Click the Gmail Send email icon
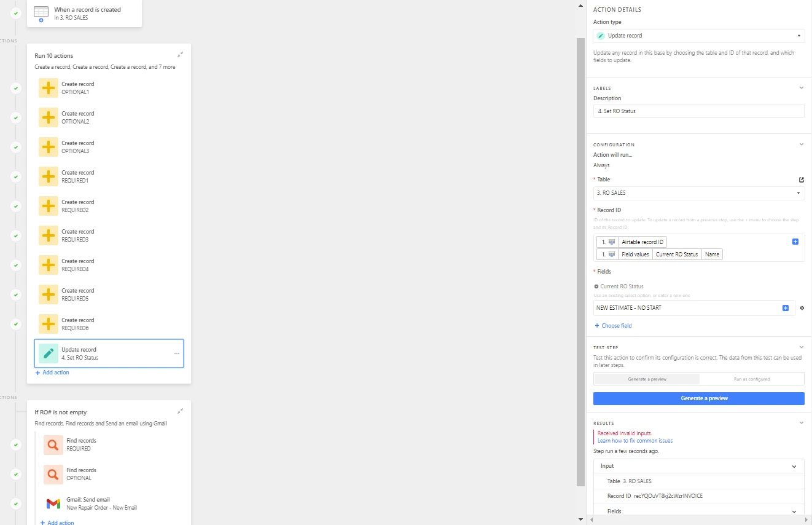 [53, 503]
